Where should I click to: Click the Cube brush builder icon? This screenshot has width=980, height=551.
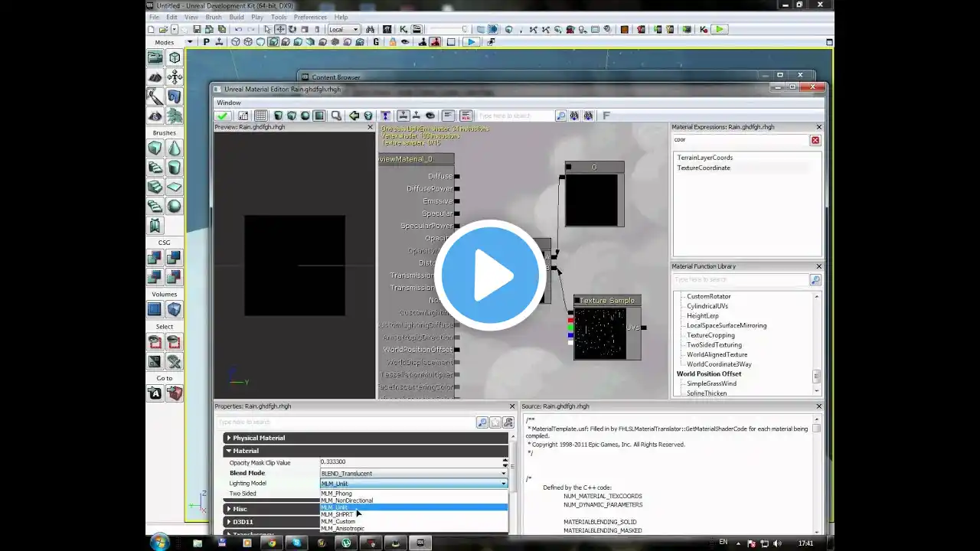click(155, 148)
